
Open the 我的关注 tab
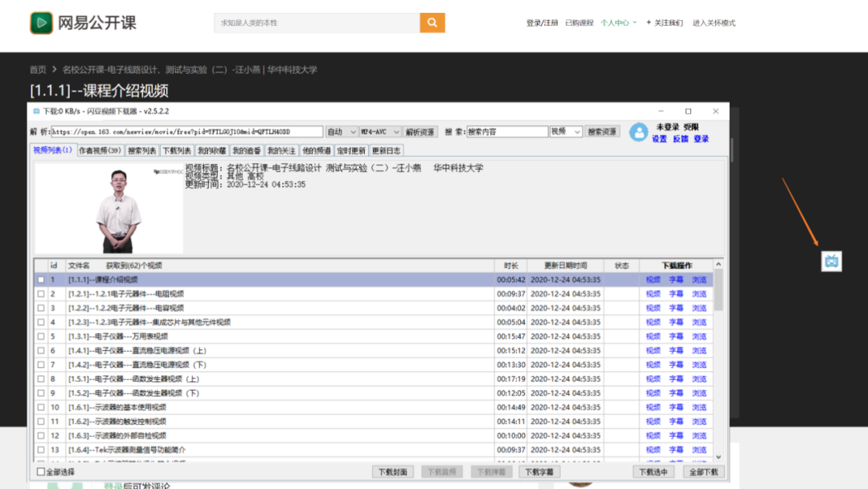tap(281, 150)
